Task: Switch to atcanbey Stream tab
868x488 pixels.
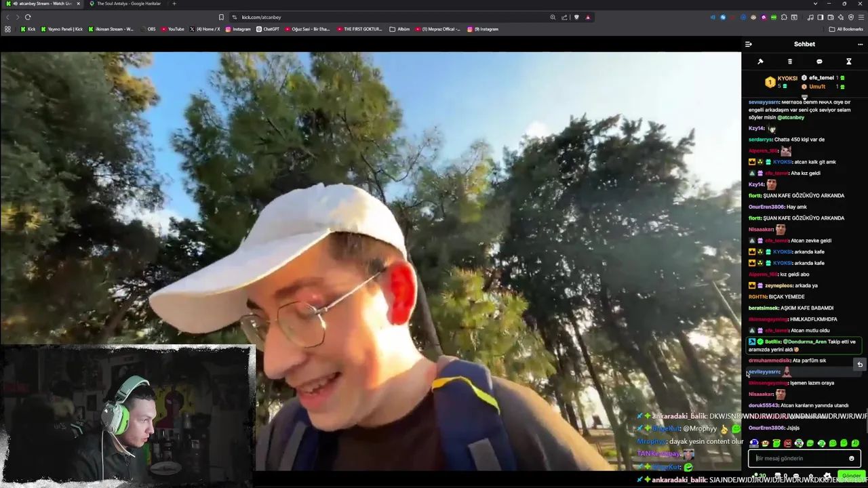Action: [42, 3]
